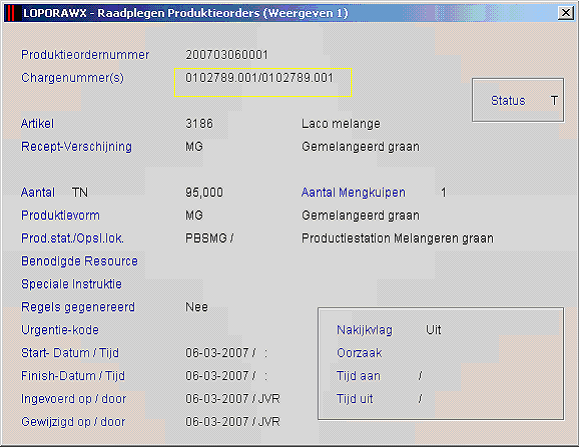Click the Regels gegenereerd value Nee
579x448 pixels.
click(x=196, y=307)
